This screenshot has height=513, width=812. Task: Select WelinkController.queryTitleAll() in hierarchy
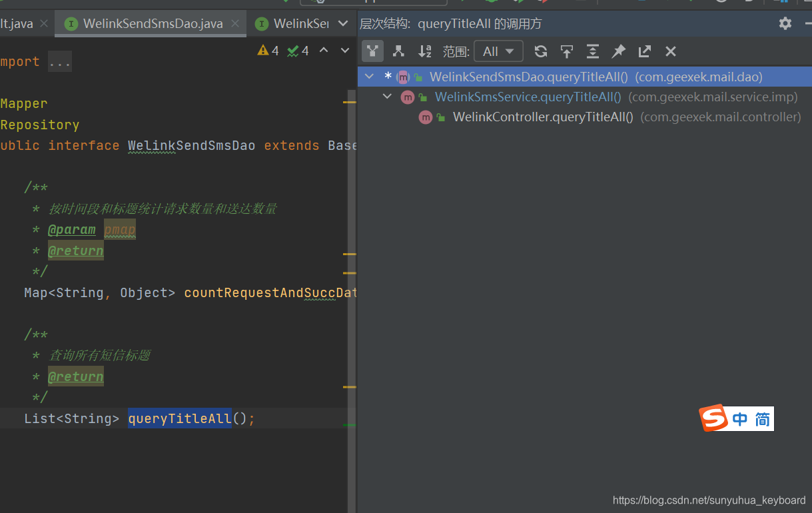[x=543, y=117]
